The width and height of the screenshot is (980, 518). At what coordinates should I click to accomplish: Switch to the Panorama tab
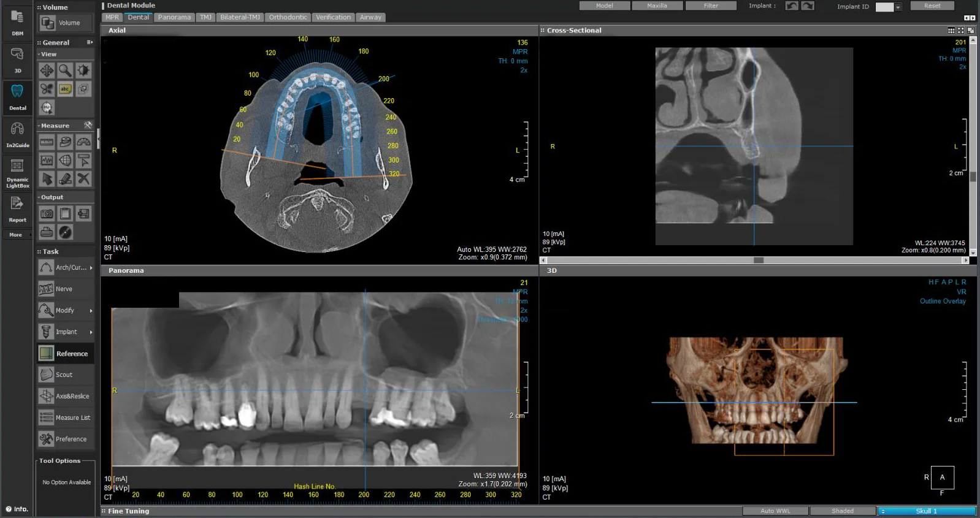[174, 17]
